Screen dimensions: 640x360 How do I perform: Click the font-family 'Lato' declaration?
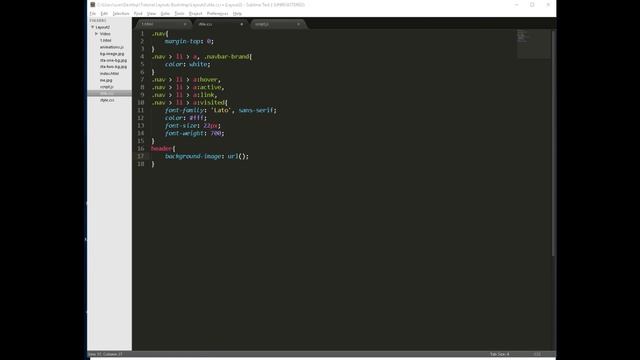click(221, 110)
